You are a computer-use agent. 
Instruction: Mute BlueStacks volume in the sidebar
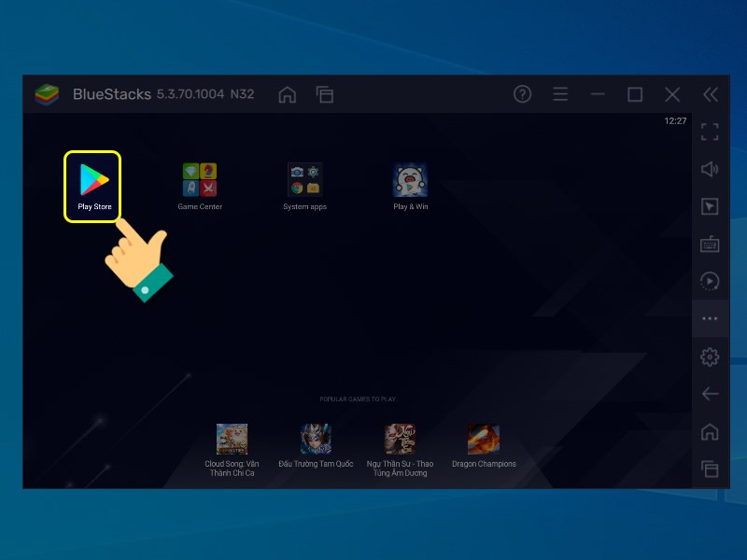710,169
